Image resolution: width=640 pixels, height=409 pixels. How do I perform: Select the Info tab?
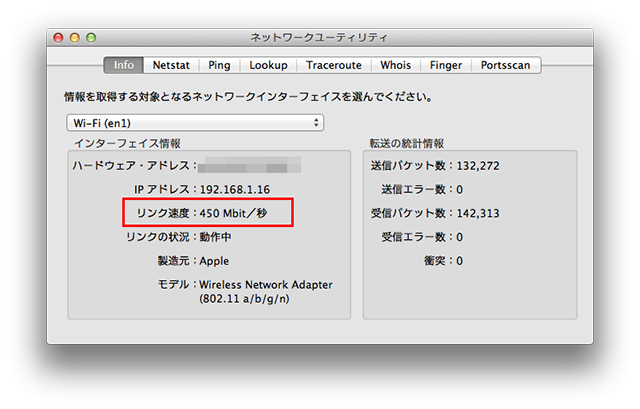tap(124, 65)
